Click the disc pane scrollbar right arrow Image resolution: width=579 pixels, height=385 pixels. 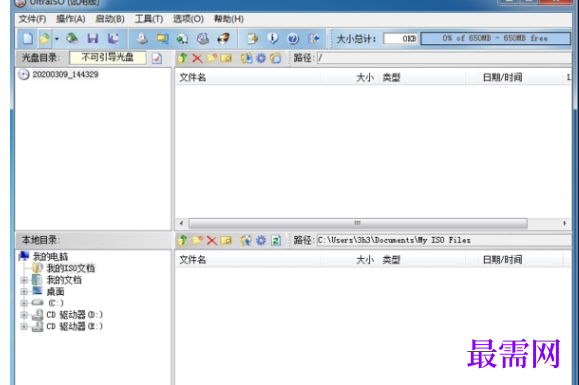564,223
